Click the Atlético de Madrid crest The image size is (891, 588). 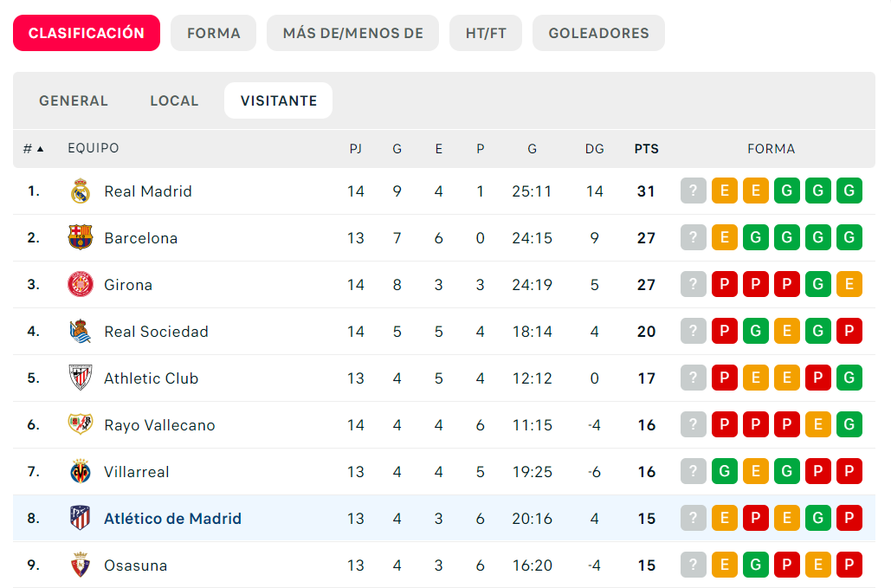coord(80,518)
